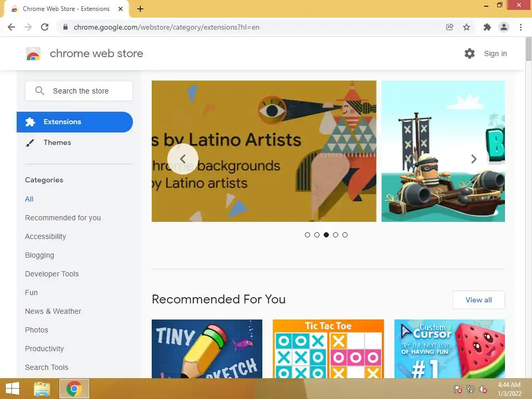Viewport: 532px width, 399px height.
Task: Click the Chrome taskbar icon
Action: click(x=74, y=389)
